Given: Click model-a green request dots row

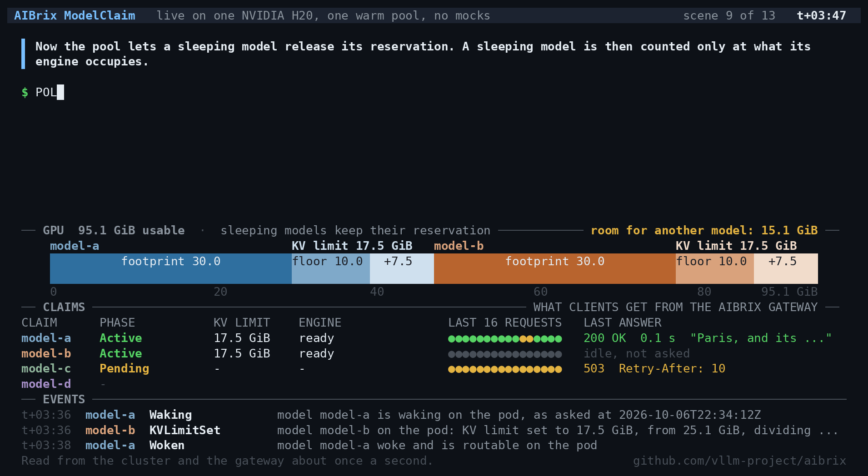Looking at the screenshot, I should click(x=505, y=339).
